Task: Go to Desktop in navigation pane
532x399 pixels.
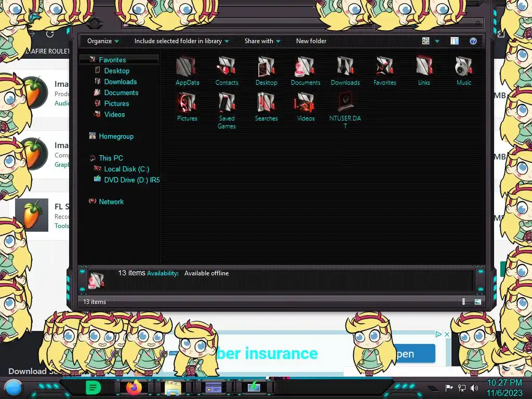Action: pos(116,71)
